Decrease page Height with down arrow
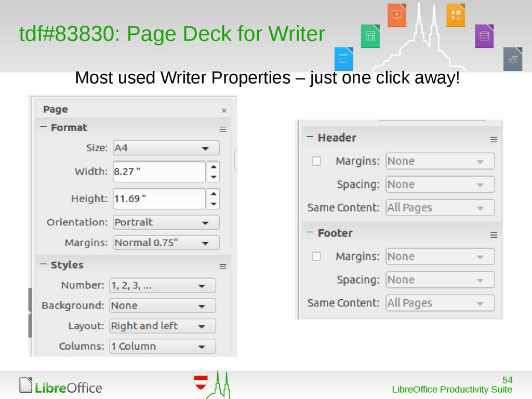Screen dimensions: 532x399 (214, 204)
